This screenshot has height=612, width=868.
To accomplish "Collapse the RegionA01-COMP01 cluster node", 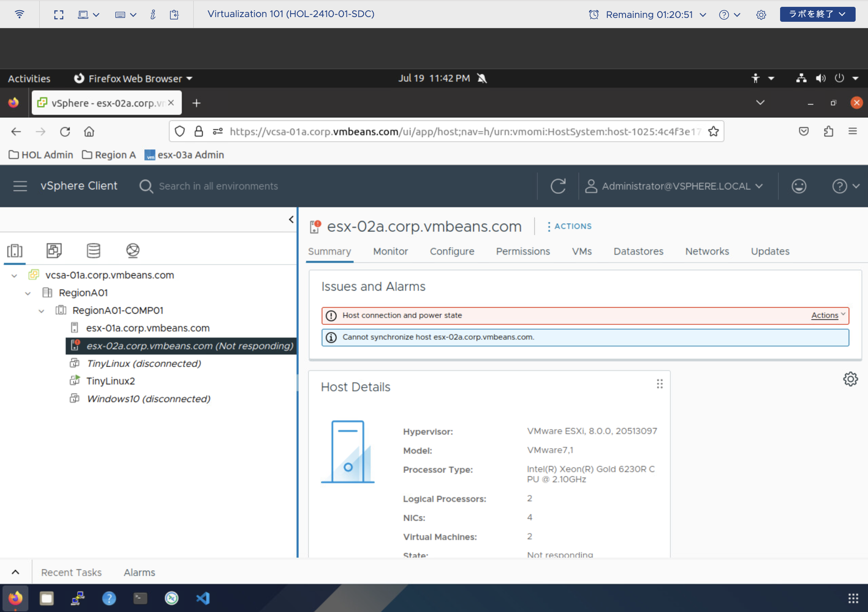I will click(41, 311).
